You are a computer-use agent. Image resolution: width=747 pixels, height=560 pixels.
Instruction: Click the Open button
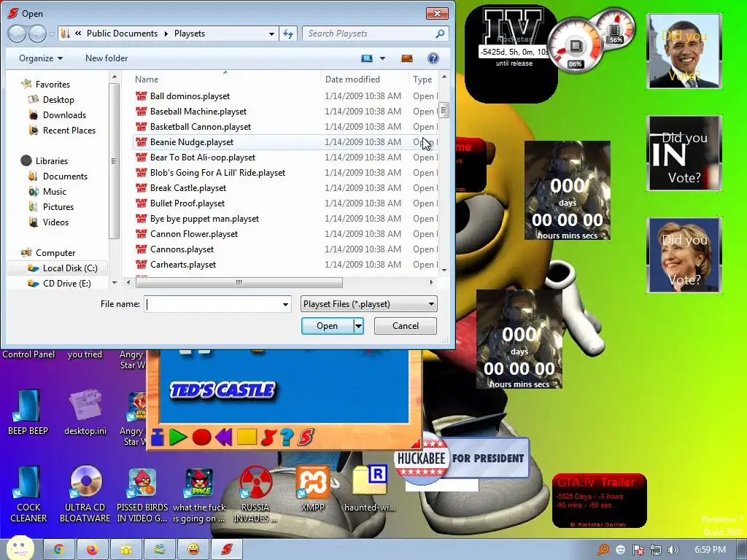(x=328, y=326)
